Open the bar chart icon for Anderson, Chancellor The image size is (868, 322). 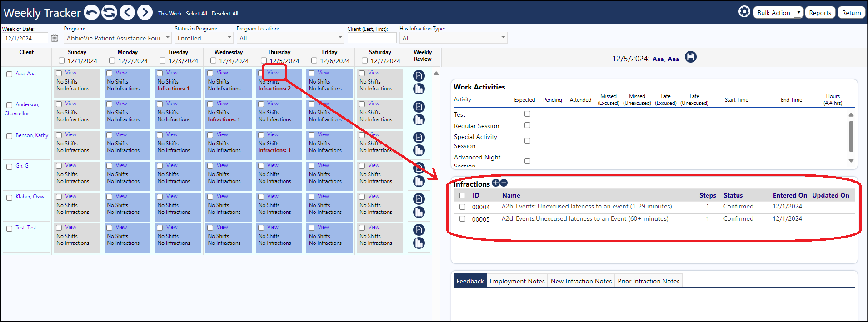[x=419, y=120]
